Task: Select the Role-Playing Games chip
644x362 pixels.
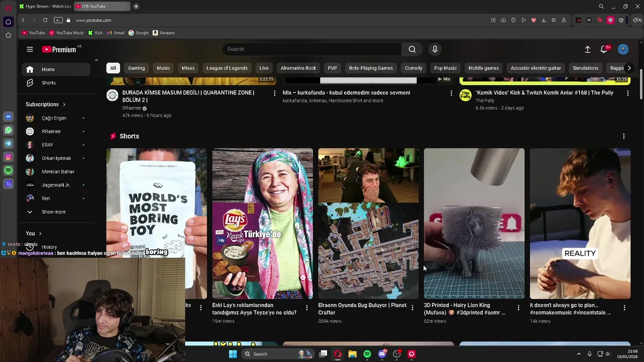Action: click(371, 68)
